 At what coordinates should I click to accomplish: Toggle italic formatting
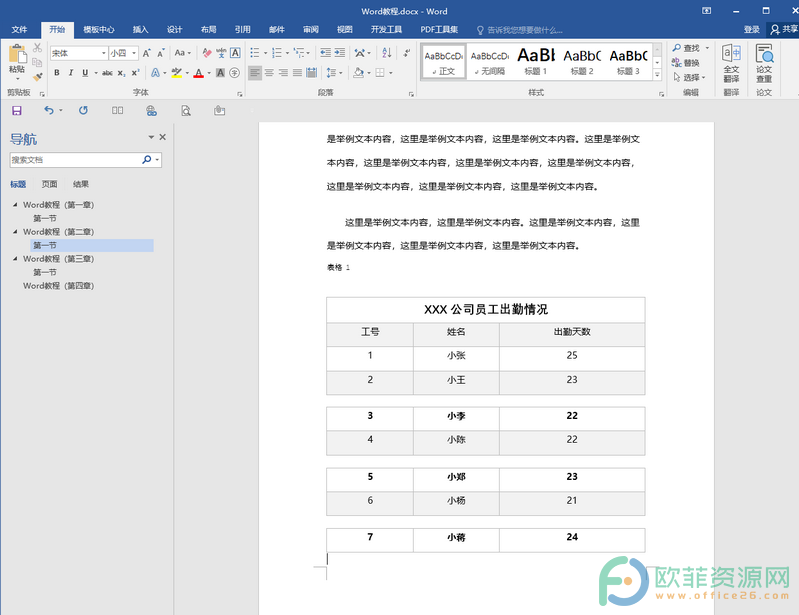[x=71, y=73]
